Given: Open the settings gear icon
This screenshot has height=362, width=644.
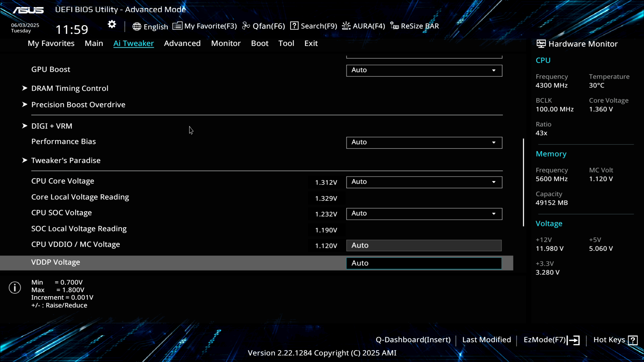Looking at the screenshot, I should coord(112,24).
